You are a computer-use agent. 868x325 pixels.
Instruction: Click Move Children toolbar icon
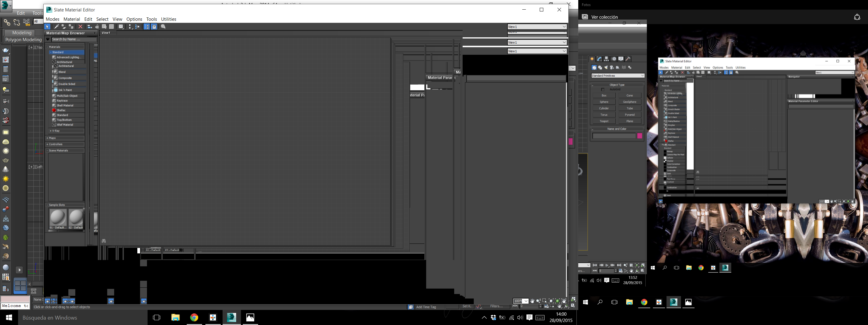click(90, 26)
